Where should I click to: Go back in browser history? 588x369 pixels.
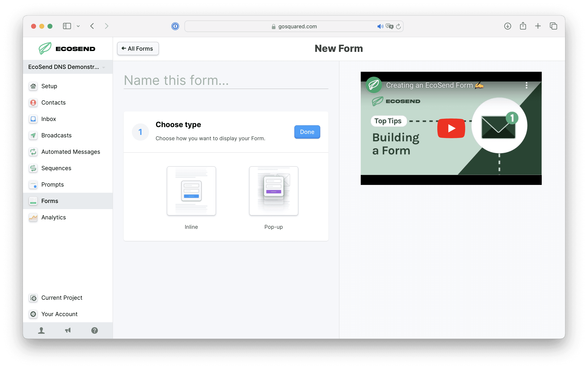pyautogui.click(x=92, y=26)
